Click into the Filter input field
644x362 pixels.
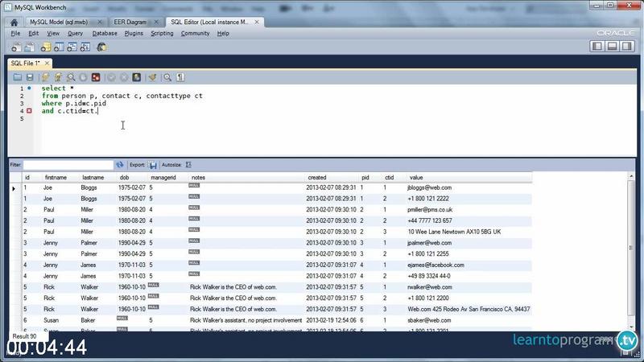tap(68, 165)
